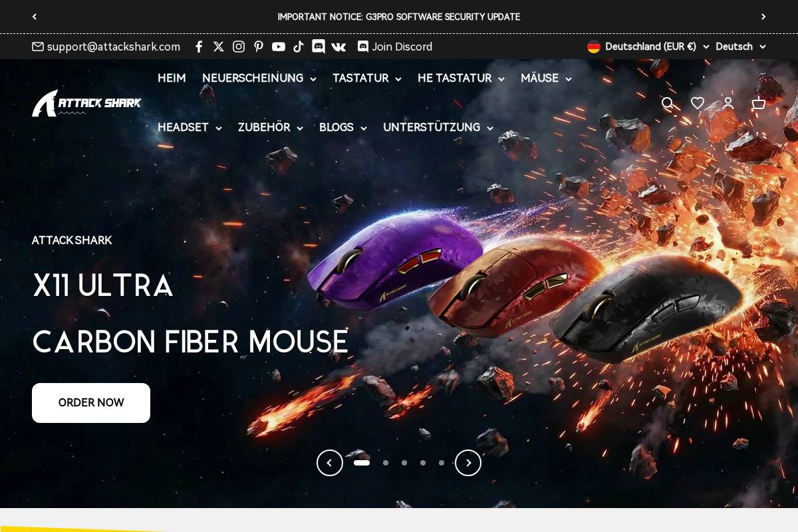Open the Discord social icon
Screen dimensions: 798x532
319,47
